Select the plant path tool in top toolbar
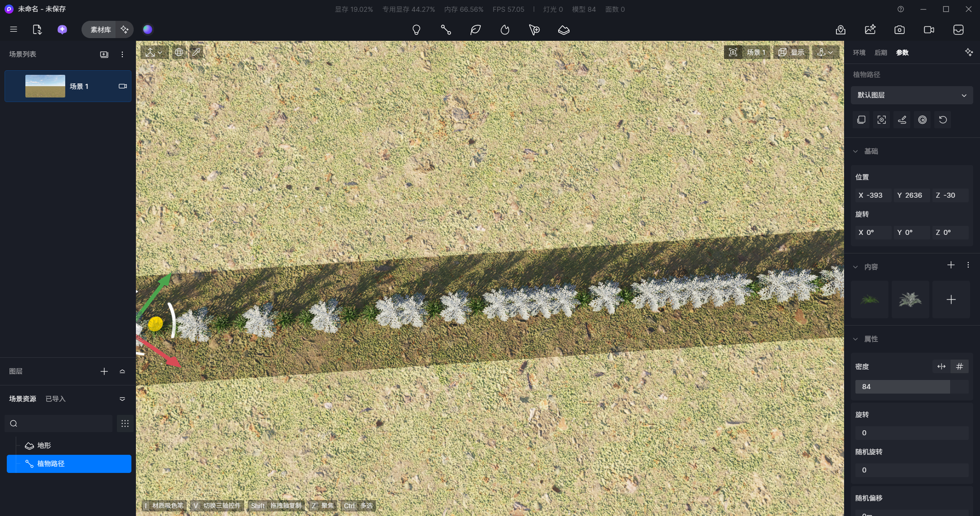 (x=446, y=30)
